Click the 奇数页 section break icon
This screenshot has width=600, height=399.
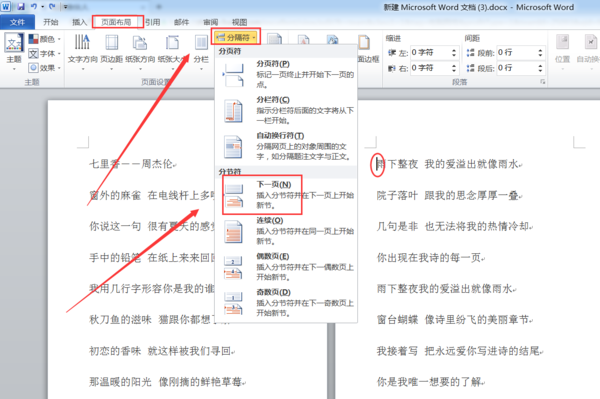click(x=234, y=303)
